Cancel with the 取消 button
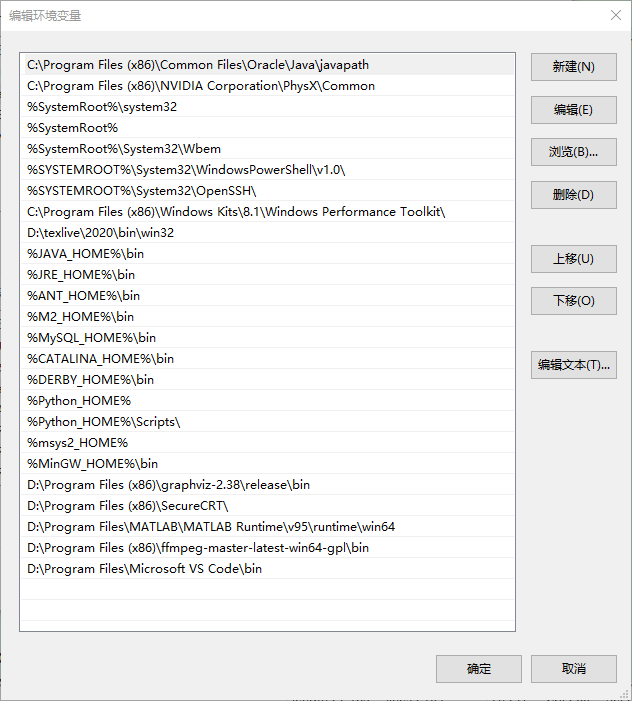Screen dimensions: 632x701 573,669
